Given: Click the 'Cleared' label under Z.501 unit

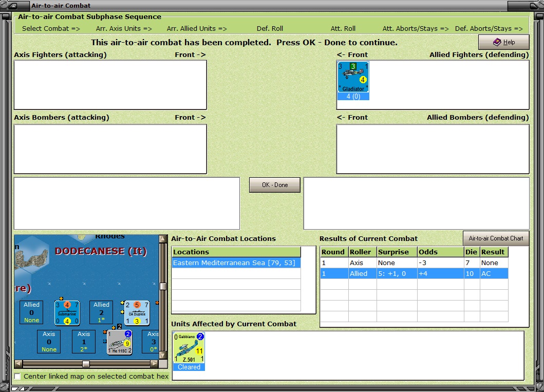Looking at the screenshot, I should (189, 367).
